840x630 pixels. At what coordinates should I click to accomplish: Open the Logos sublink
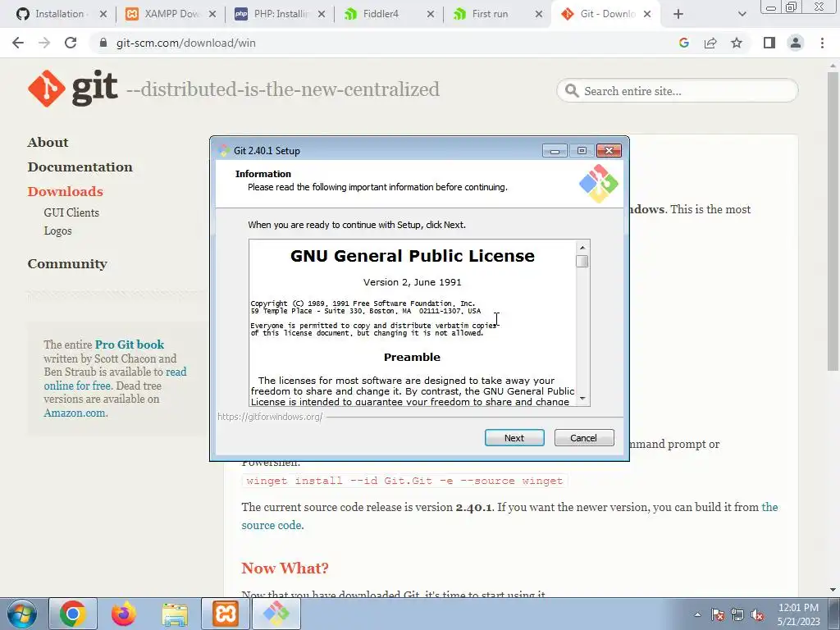pos(58,231)
